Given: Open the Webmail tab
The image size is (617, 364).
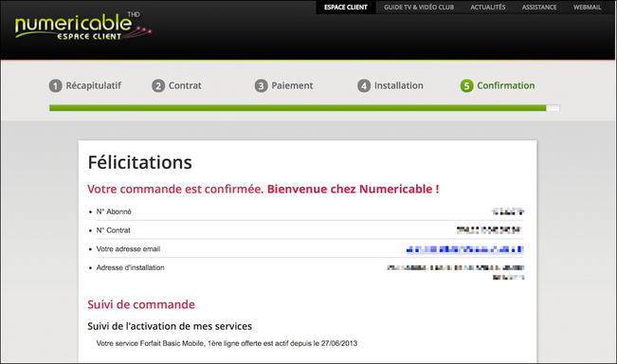Looking at the screenshot, I should point(587,7).
